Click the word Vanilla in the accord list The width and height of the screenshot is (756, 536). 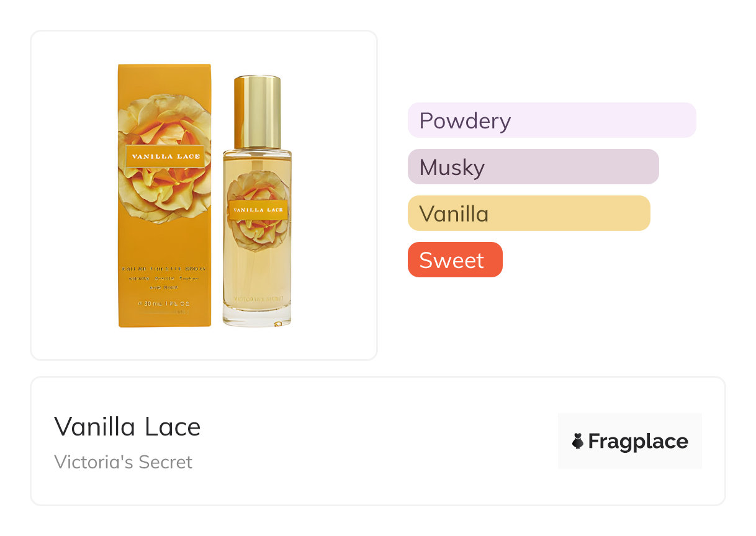454,213
